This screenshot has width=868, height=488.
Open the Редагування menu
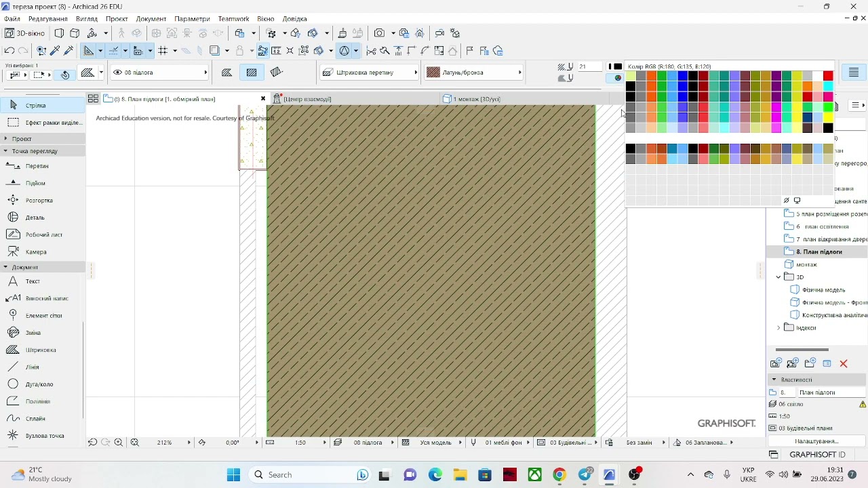click(47, 19)
